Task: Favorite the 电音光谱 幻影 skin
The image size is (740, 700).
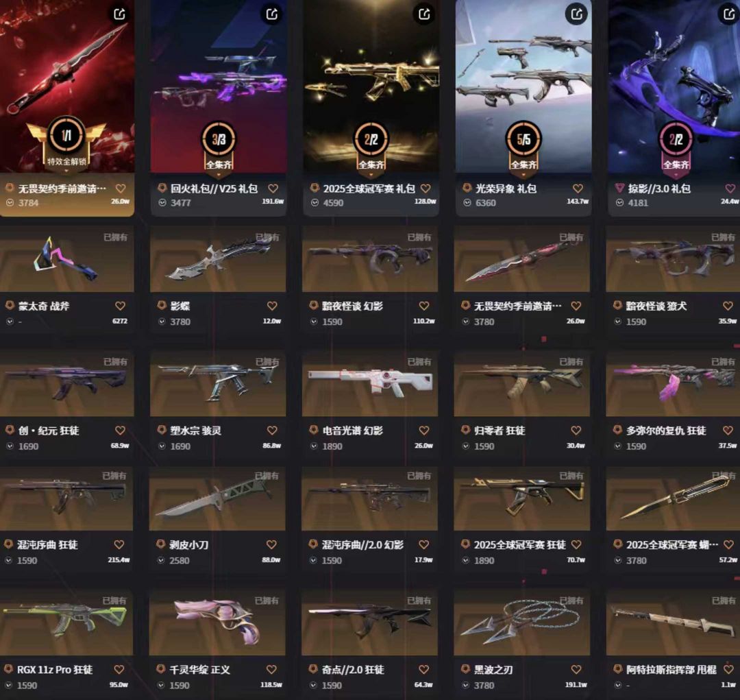Action: click(x=424, y=431)
